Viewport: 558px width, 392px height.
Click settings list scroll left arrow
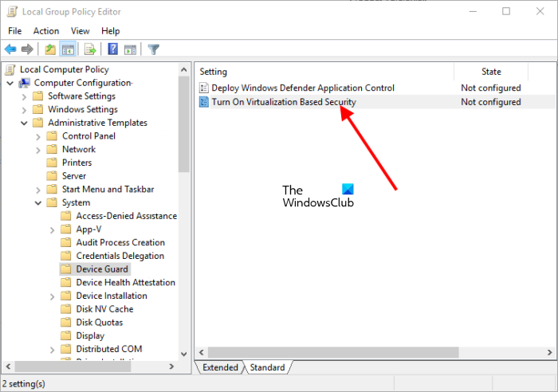coord(202,352)
